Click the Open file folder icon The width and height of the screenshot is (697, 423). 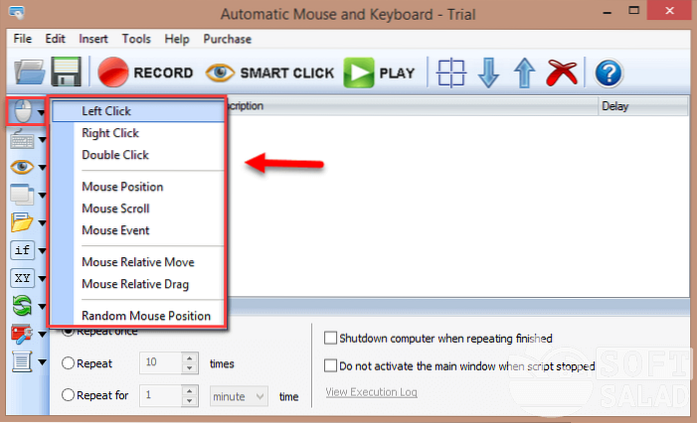point(29,73)
